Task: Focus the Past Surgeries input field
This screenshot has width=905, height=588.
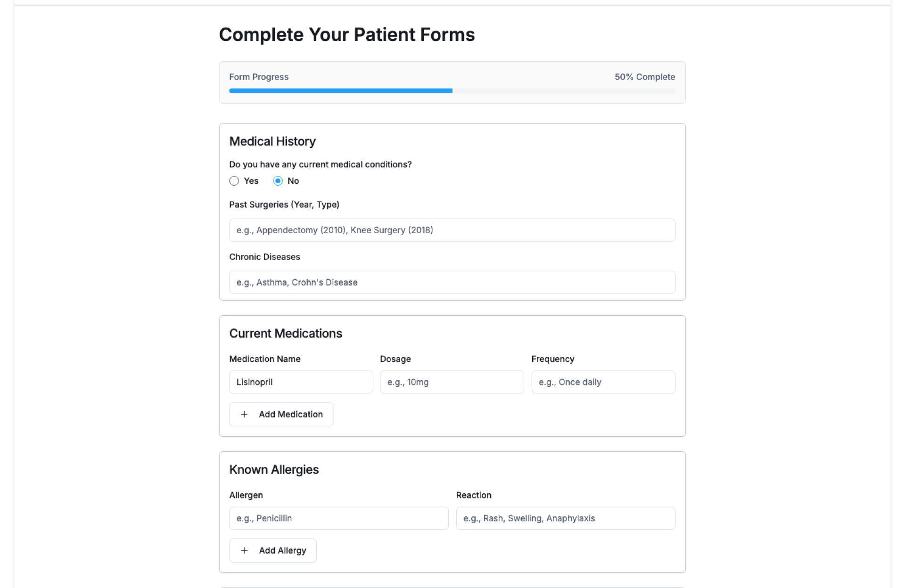Action: click(452, 230)
